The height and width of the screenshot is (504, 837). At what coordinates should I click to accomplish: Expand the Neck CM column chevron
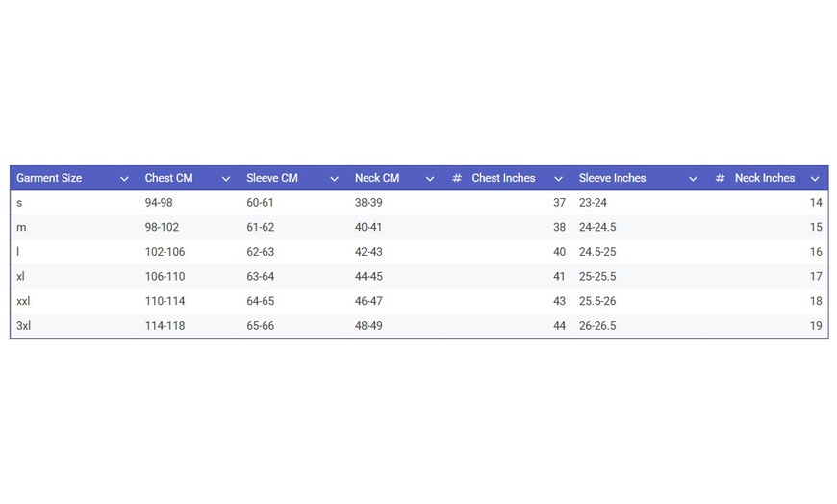[430, 179]
